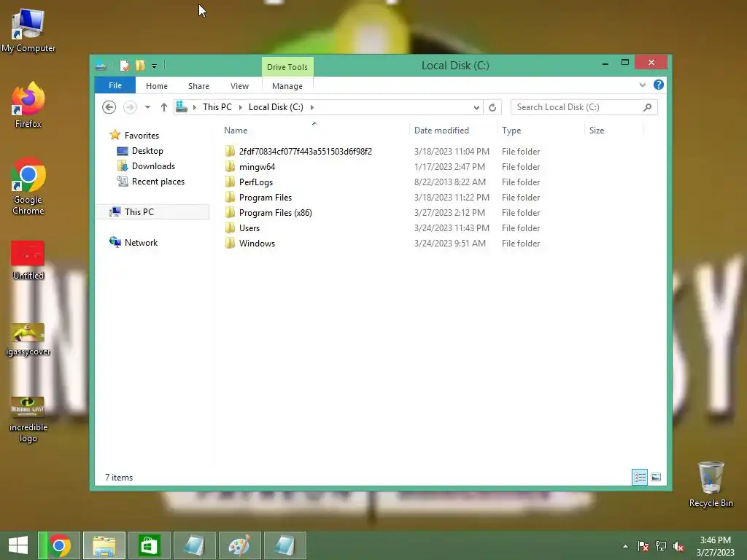The height and width of the screenshot is (560, 747).
Task: Open the network tray icon
Action: coord(661,546)
